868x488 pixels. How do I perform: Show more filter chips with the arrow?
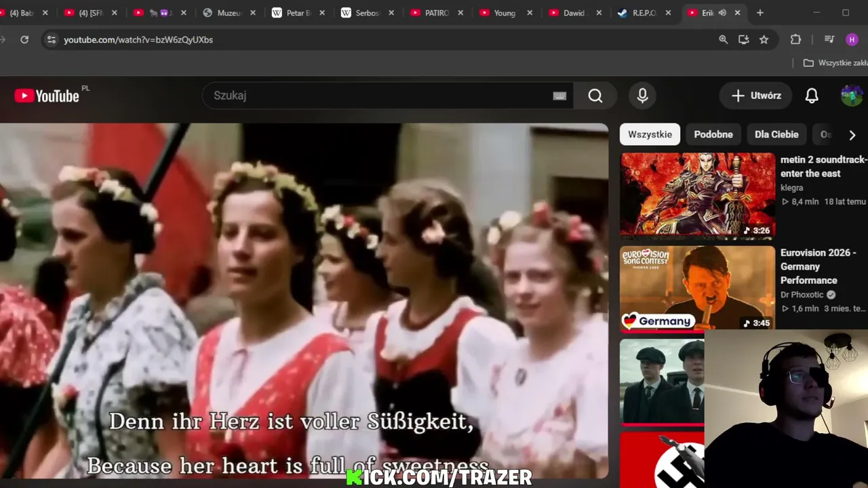(852, 135)
